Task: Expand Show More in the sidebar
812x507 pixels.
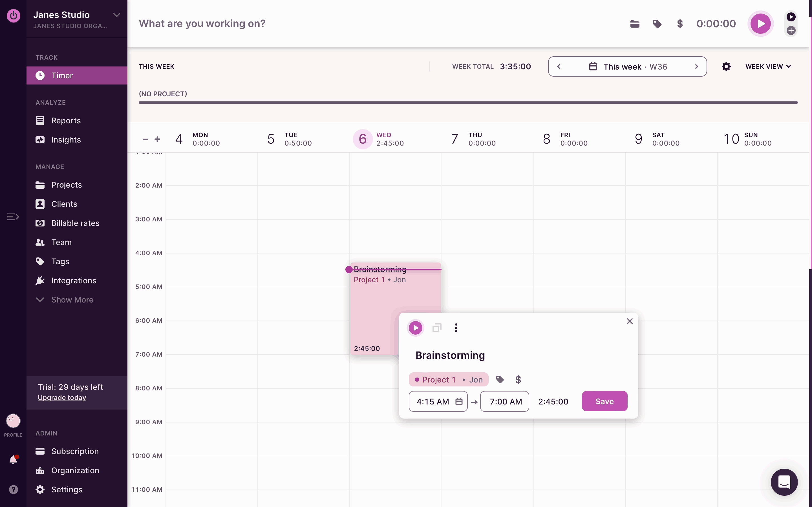Action: click(72, 299)
